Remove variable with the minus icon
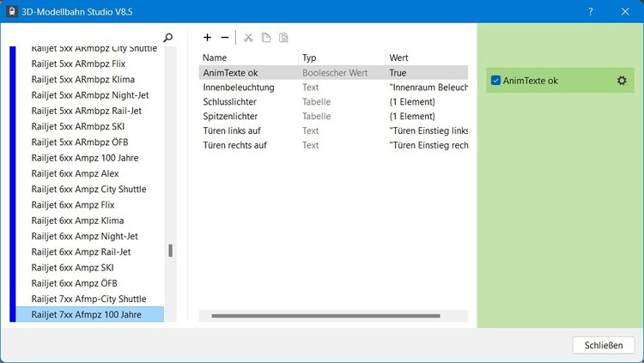This screenshot has width=644, height=363. pos(225,38)
